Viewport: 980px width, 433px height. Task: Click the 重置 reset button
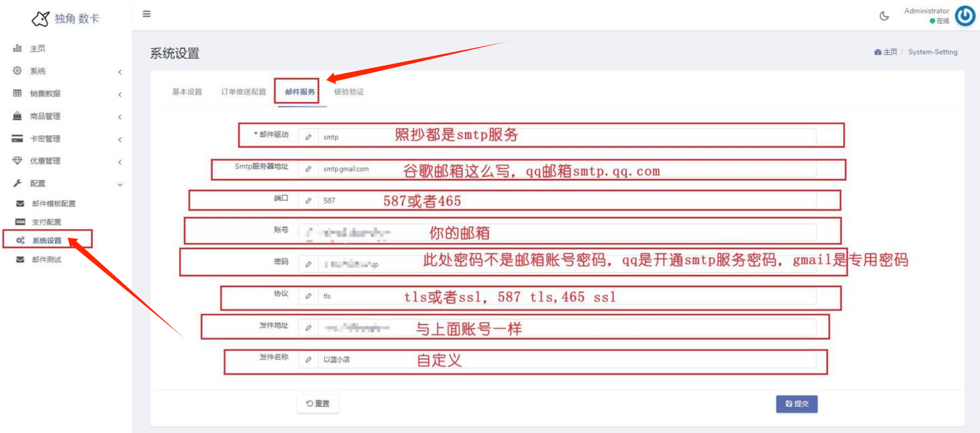318,403
